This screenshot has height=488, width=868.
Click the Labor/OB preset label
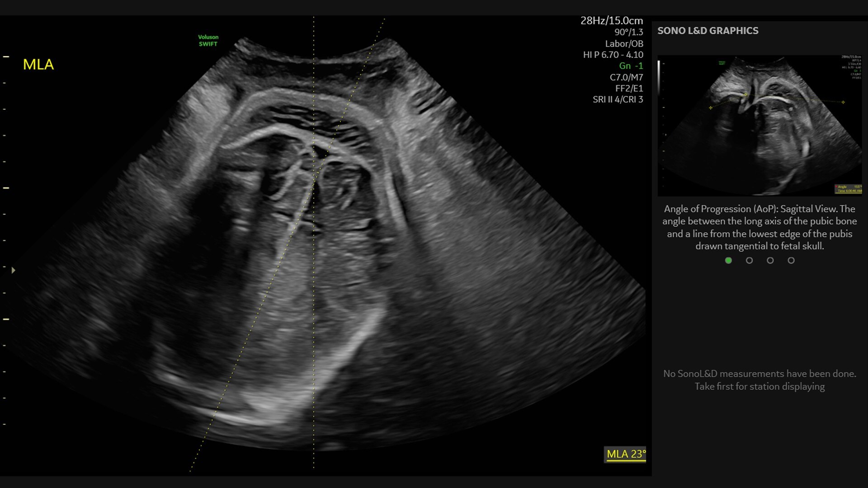[x=624, y=44]
